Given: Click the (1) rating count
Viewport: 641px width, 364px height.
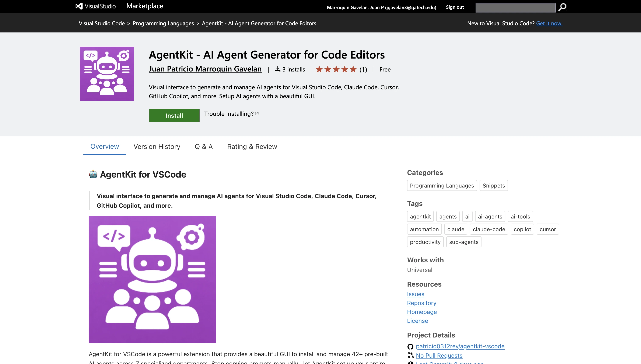Looking at the screenshot, I should (x=363, y=70).
